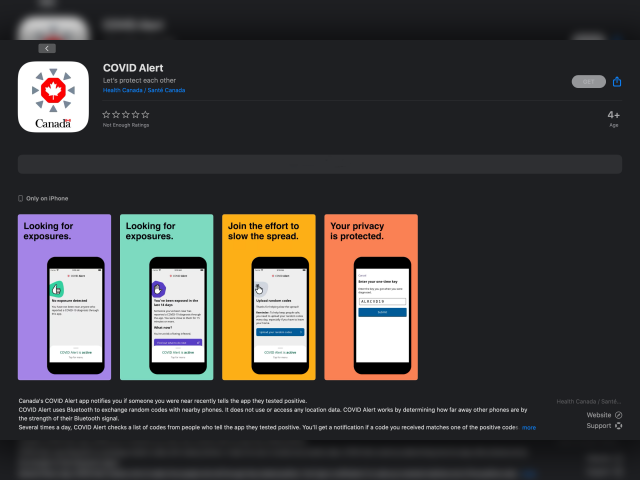640x480 pixels.
Task: Open the share icon next to GET
Action: point(617,82)
